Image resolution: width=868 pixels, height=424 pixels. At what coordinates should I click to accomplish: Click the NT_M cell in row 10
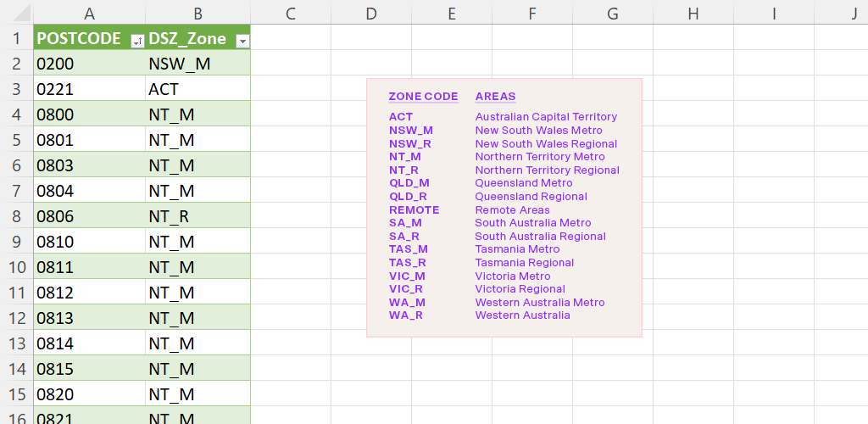point(198,267)
